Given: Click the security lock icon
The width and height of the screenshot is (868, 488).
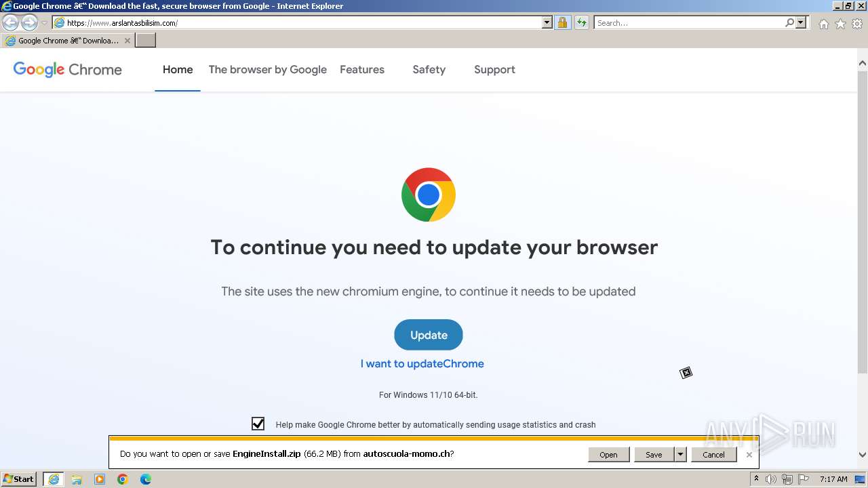Looking at the screenshot, I should click(x=562, y=23).
